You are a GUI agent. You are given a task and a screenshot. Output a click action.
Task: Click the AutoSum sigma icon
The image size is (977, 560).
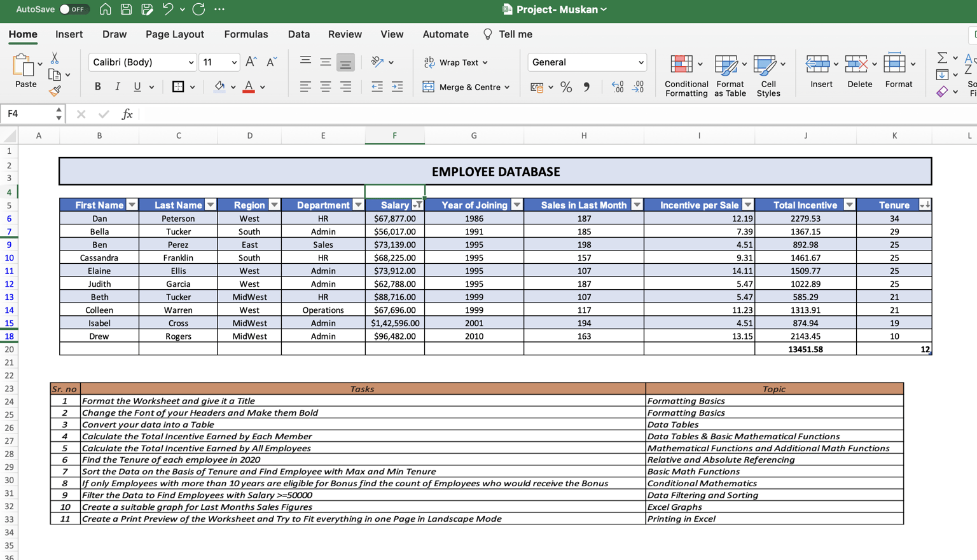942,58
